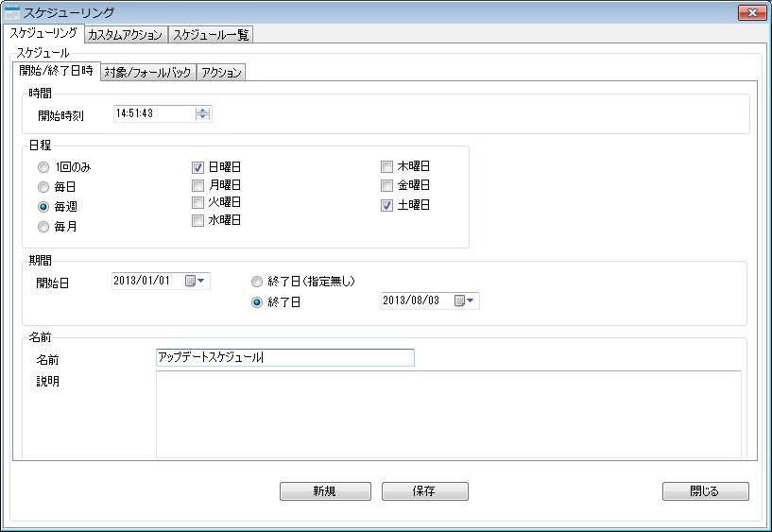772x532 pixels.
Task: Check the 木曜日 checkbox
Action: point(387,167)
